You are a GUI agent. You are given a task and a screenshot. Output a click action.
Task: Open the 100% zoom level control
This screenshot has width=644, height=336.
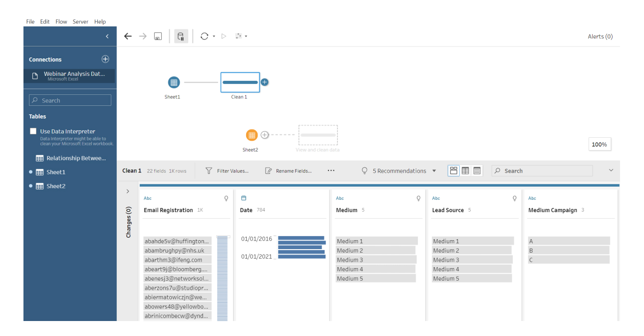pyautogui.click(x=600, y=144)
